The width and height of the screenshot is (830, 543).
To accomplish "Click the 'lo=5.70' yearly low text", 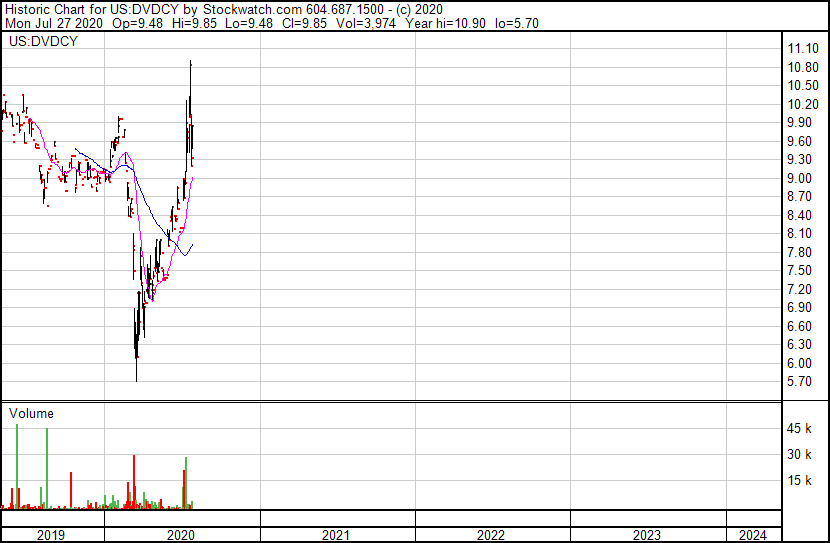I will tap(517, 23).
